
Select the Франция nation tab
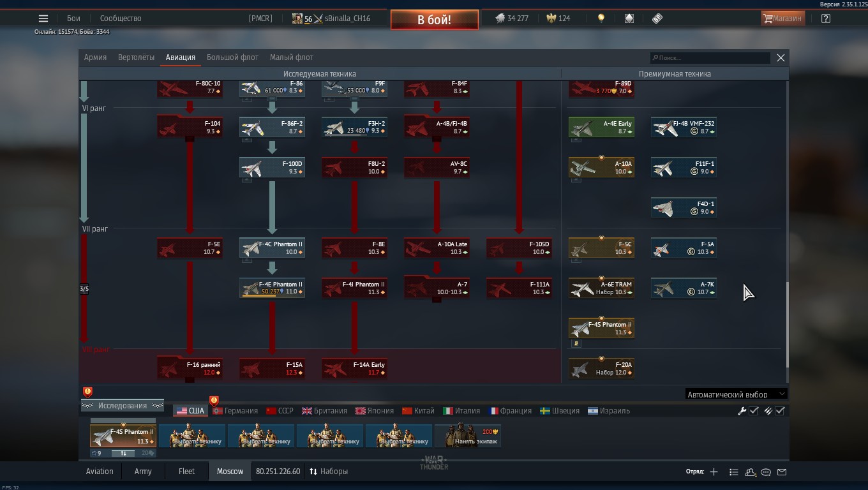(510, 411)
